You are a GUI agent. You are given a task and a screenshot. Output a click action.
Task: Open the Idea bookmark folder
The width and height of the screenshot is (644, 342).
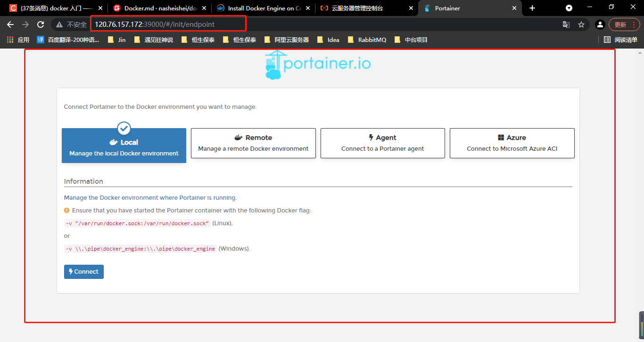click(328, 40)
